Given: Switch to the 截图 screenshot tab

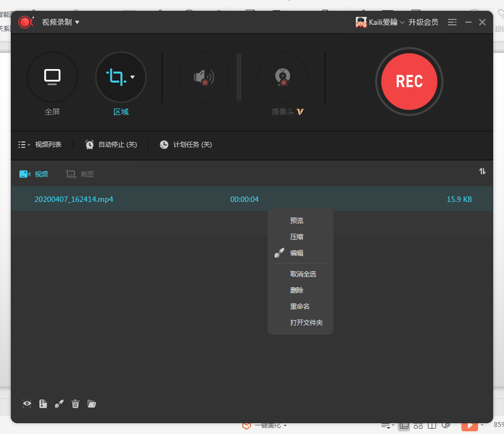Looking at the screenshot, I should [80, 174].
